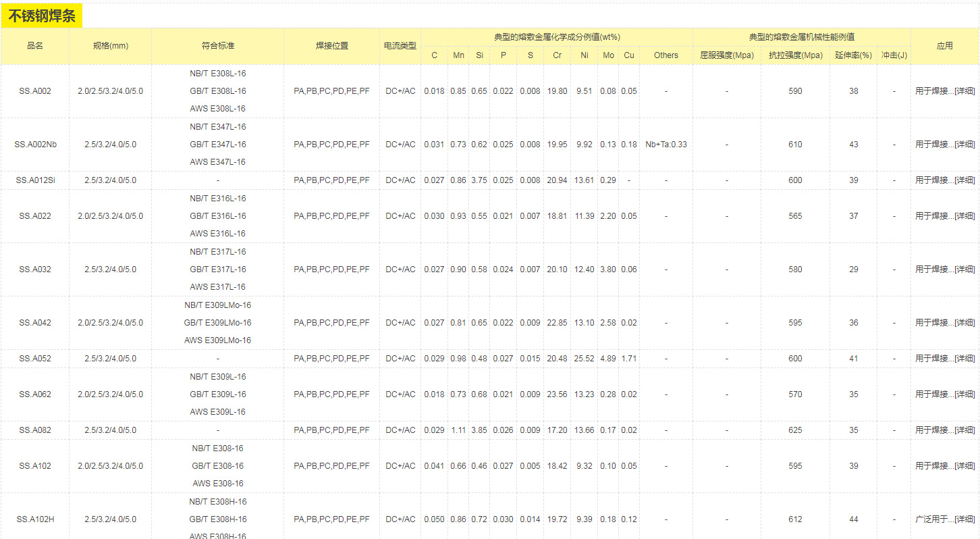Click the Si value 3.75 in SS.A012Si row
The height and width of the screenshot is (539, 980).
click(479, 180)
